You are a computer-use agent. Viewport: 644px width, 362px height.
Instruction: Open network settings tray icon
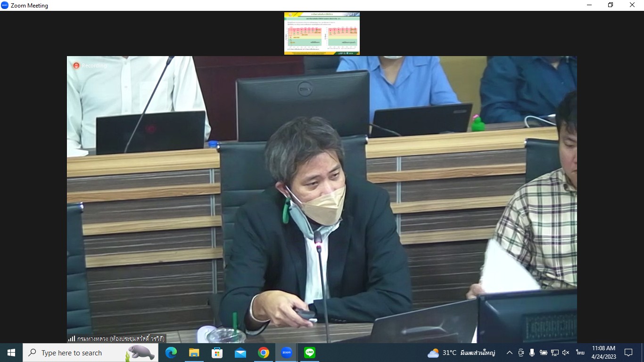[554, 353]
